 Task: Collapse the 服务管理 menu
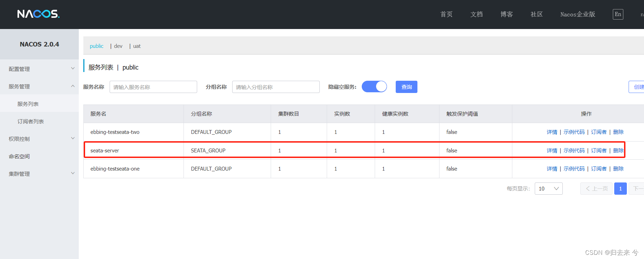39,86
